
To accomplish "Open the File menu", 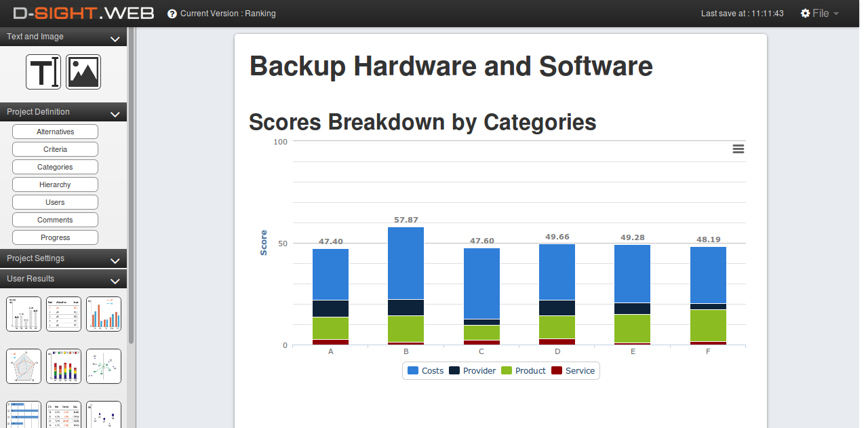I will (820, 14).
